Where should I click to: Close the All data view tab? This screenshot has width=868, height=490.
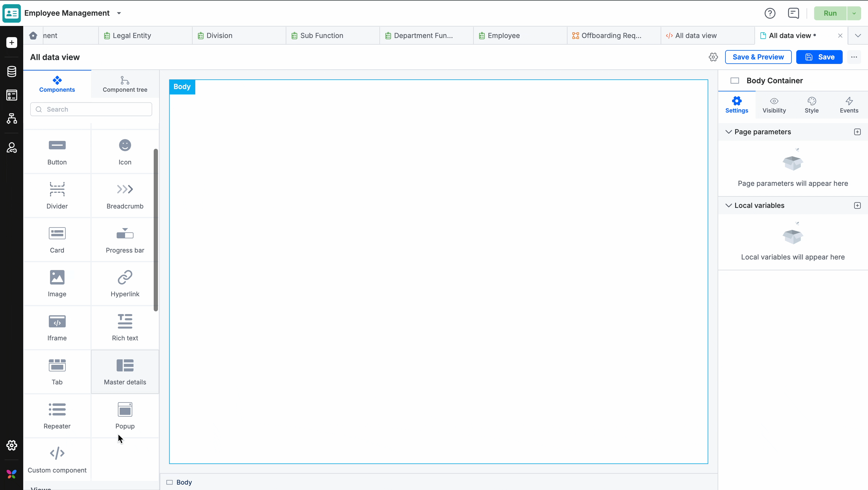[840, 36]
